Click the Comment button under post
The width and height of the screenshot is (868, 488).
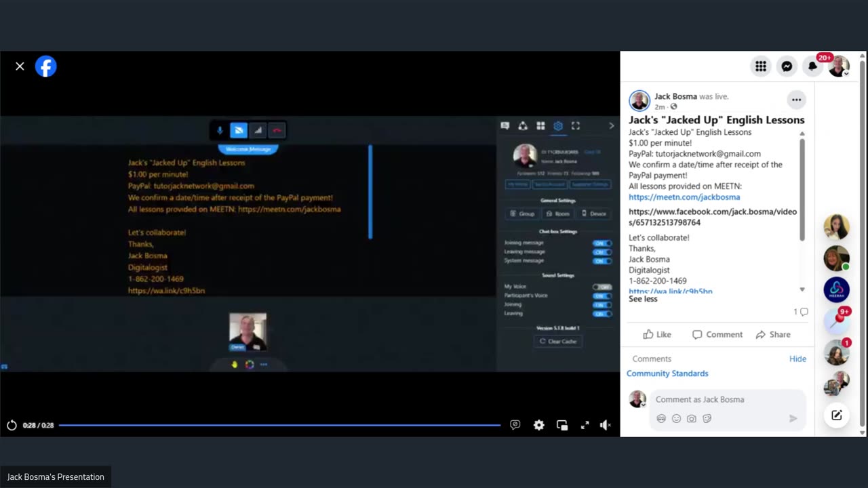click(x=717, y=334)
